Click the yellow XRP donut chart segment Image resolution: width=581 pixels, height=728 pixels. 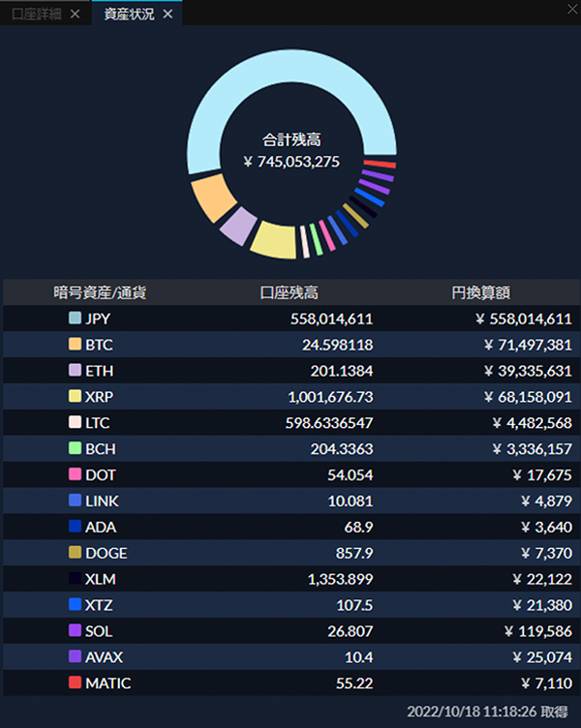[x=275, y=240]
